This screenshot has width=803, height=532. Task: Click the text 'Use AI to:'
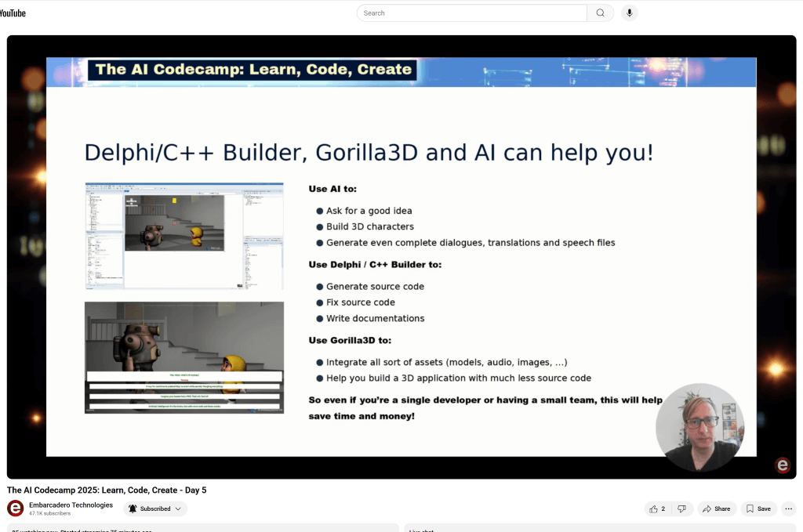pyautogui.click(x=332, y=189)
